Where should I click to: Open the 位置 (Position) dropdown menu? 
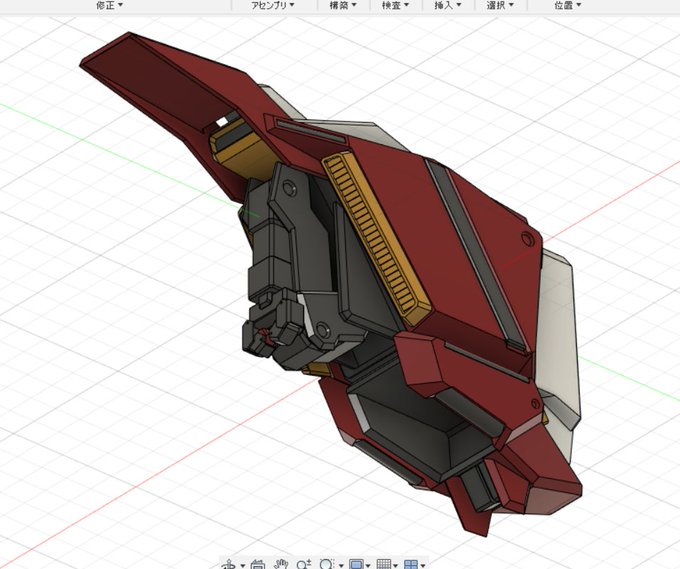coord(568,5)
